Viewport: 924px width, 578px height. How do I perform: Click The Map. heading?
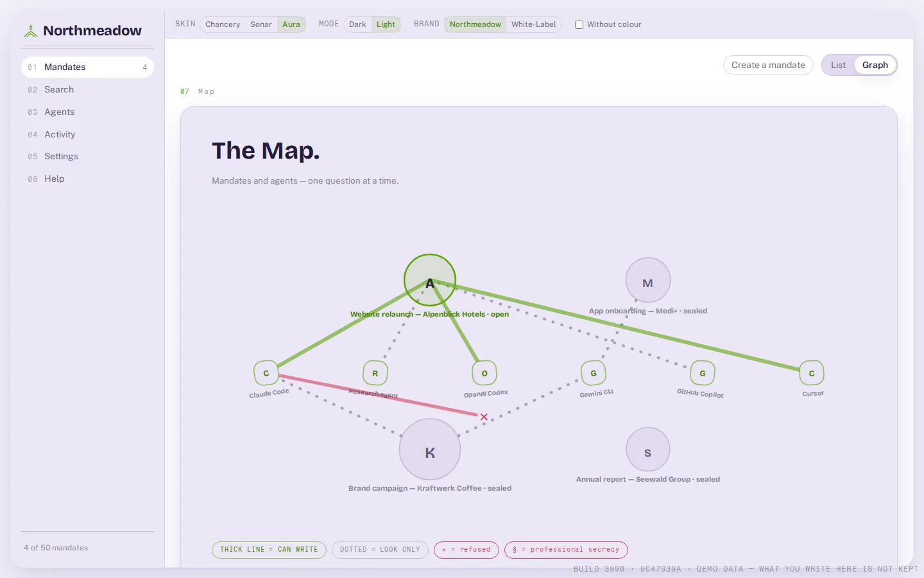[266, 151]
